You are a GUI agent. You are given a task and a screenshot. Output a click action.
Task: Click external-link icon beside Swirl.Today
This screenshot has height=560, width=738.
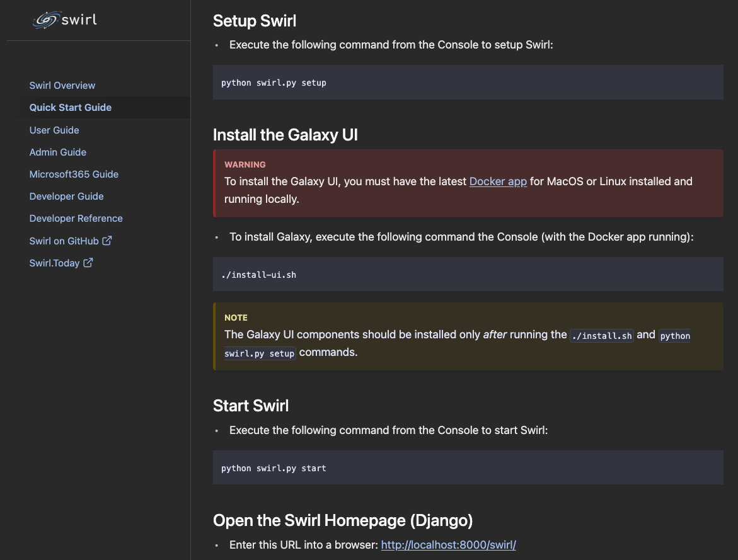pos(88,263)
